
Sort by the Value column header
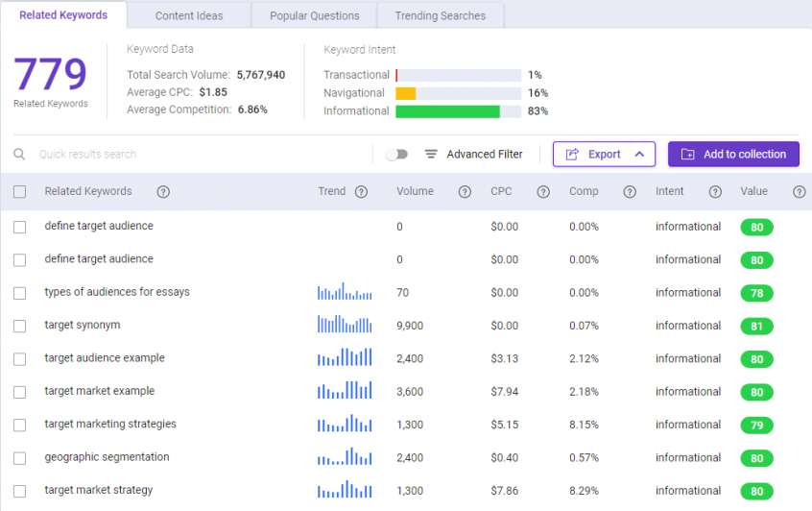click(x=753, y=191)
